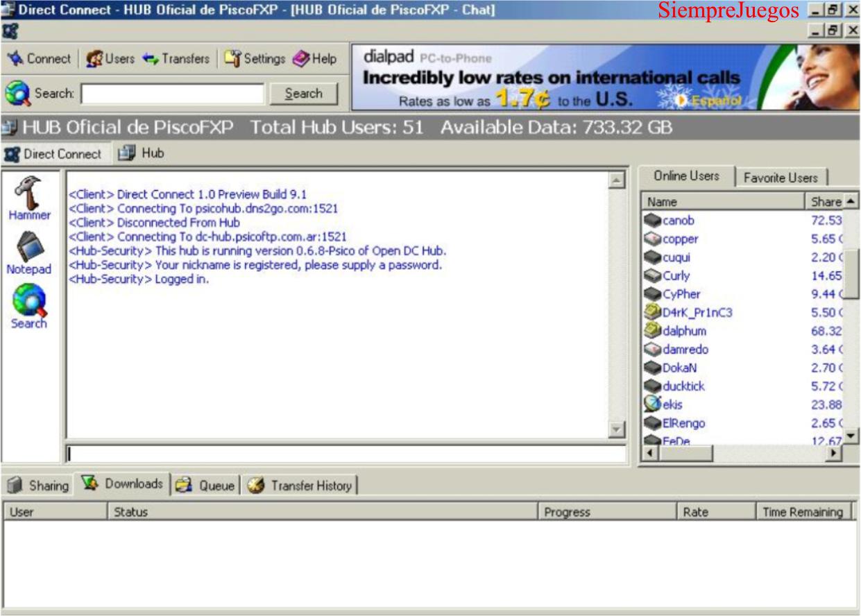861x616 pixels.
Task: Click the application icon in menu bar row
Action: [x=10, y=31]
